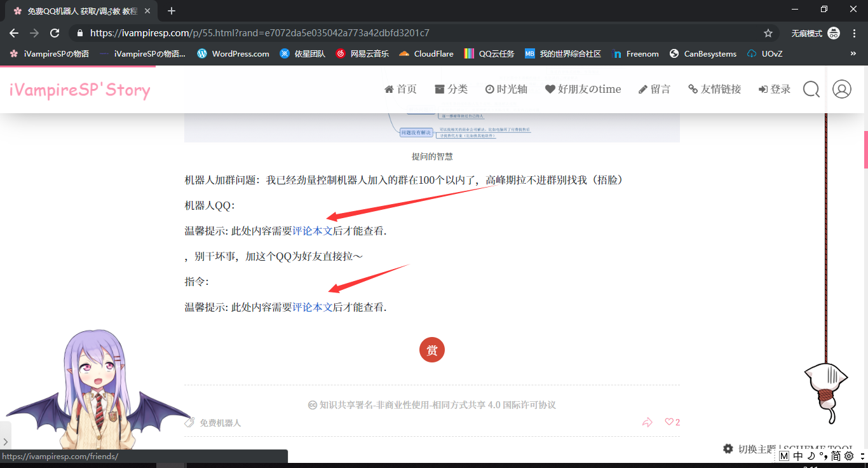
Task: Click the share arrow icon near the like count
Action: (x=648, y=422)
